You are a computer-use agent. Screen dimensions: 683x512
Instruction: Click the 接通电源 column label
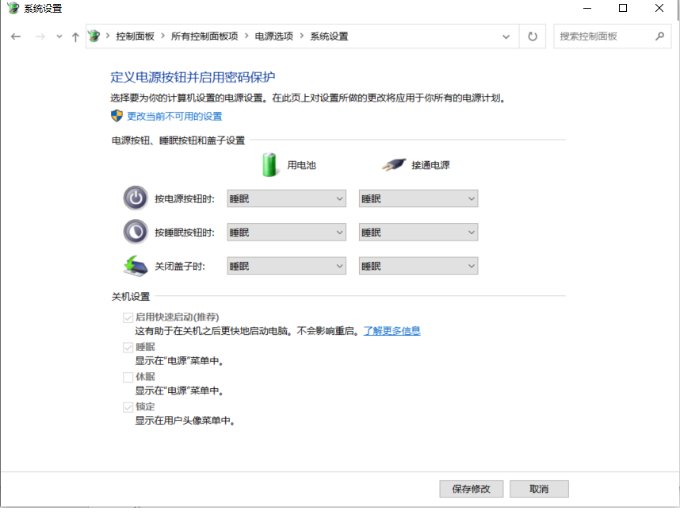pos(430,165)
